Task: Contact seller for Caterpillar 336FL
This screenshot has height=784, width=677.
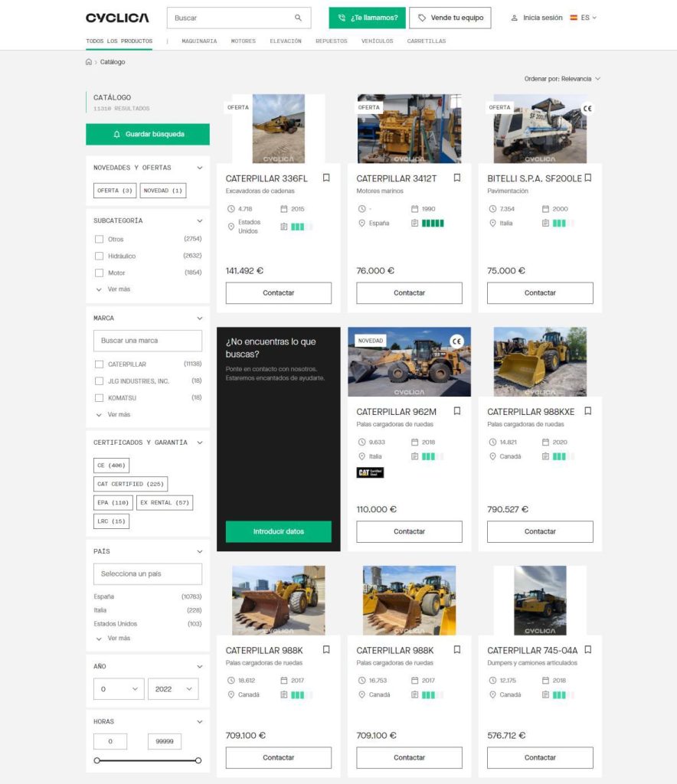Action: pos(279,293)
